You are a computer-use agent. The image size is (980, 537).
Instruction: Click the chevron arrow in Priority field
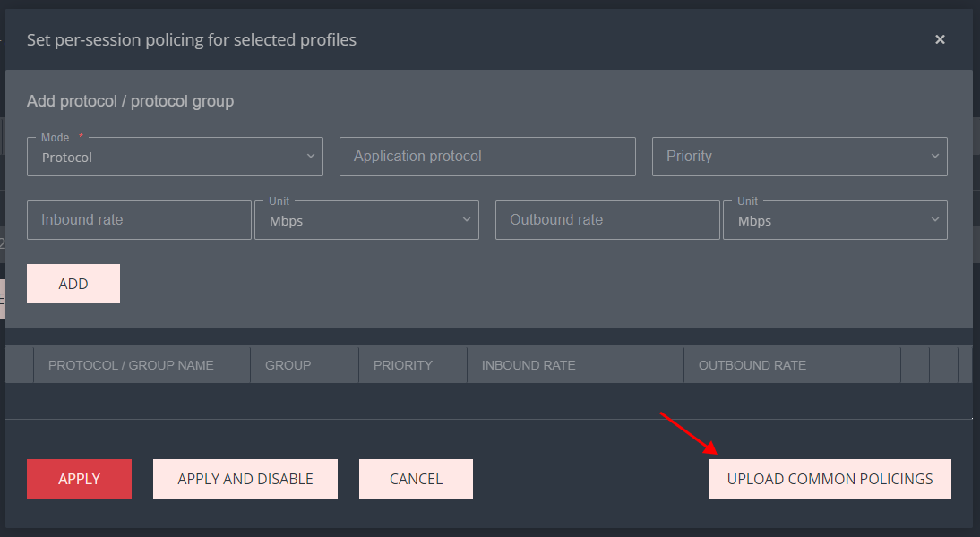[934, 157]
